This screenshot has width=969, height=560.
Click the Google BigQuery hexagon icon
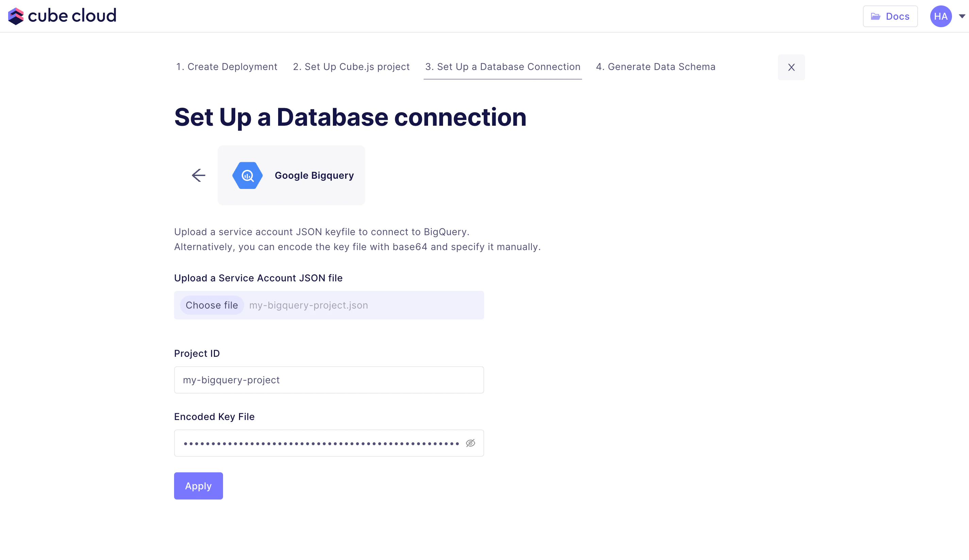pos(247,175)
